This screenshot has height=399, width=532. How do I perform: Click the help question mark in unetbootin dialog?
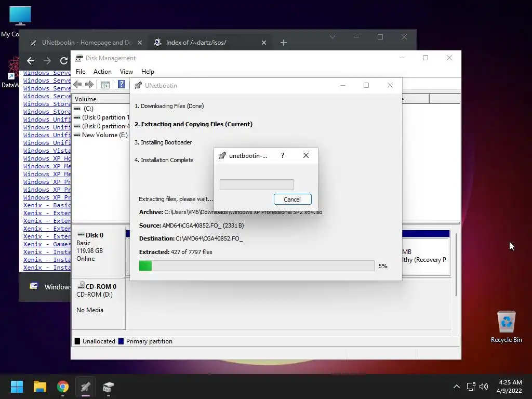[282, 155]
